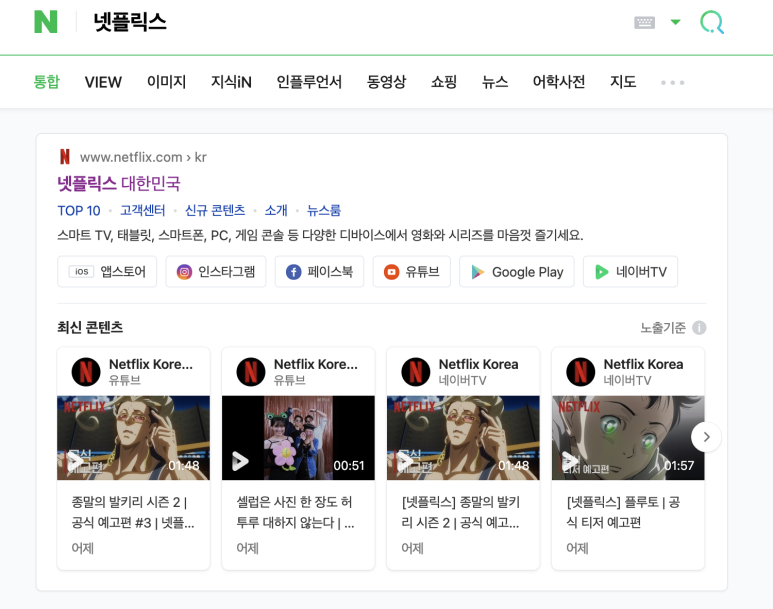
Task: Click the 넷플릭스 search input field
Action: [345, 23]
